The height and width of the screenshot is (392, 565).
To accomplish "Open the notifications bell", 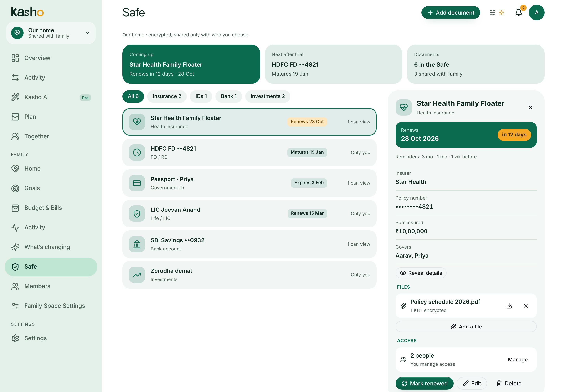I will 518,13.
